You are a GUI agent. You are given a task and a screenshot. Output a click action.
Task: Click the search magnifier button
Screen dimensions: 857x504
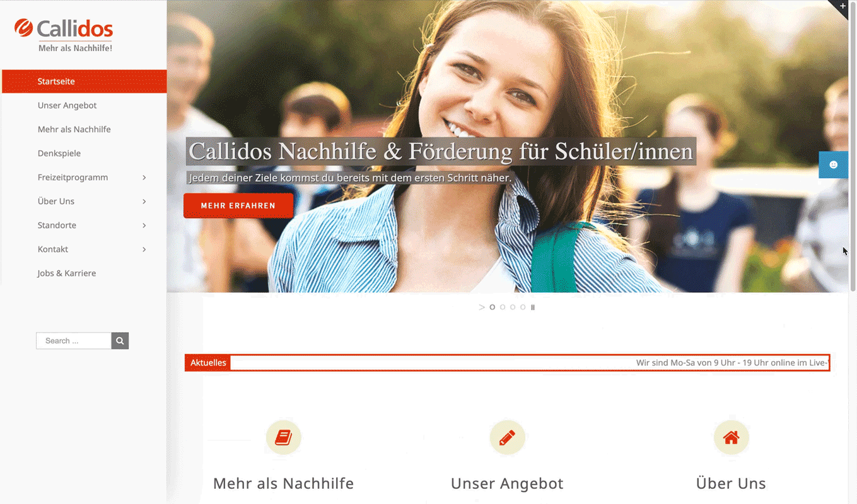[x=120, y=341]
